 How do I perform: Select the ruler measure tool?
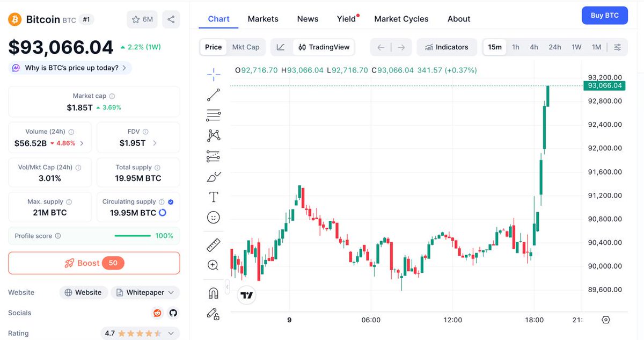coord(214,245)
